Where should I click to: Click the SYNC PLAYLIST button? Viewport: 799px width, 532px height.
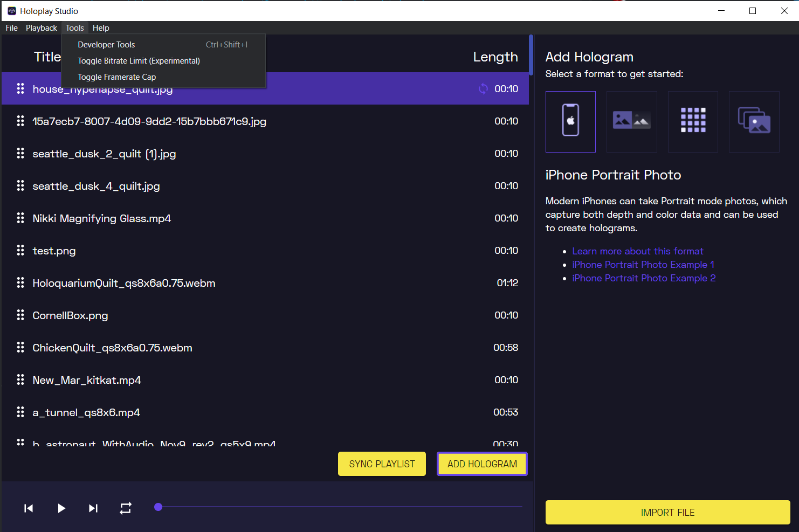pos(382,464)
